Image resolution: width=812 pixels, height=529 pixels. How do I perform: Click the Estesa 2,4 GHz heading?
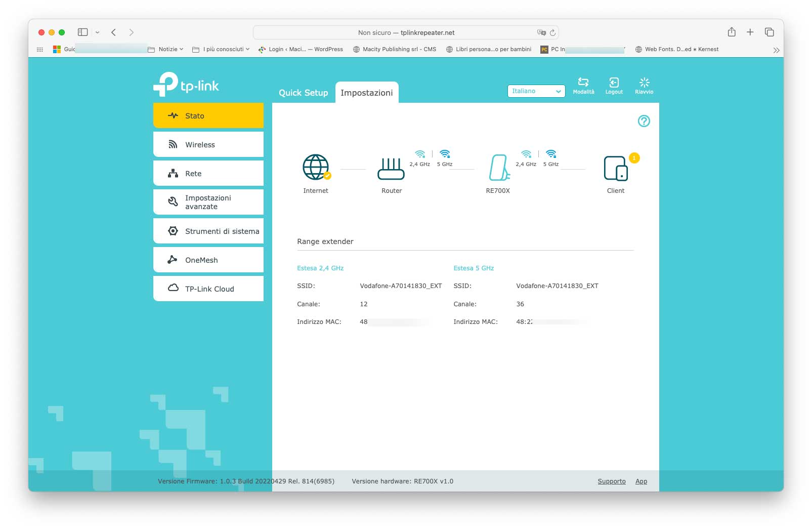[x=320, y=268]
